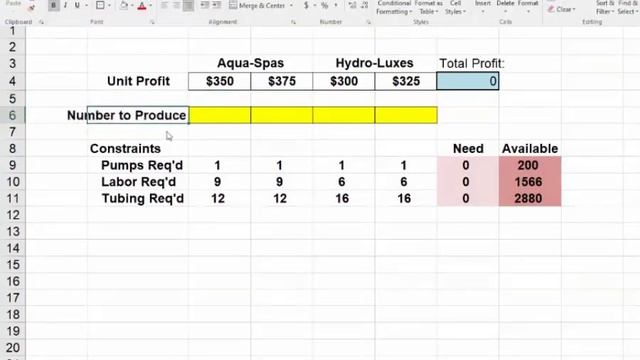
Task: Click the Format Painter brush icon
Action: [x=32, y=7]
